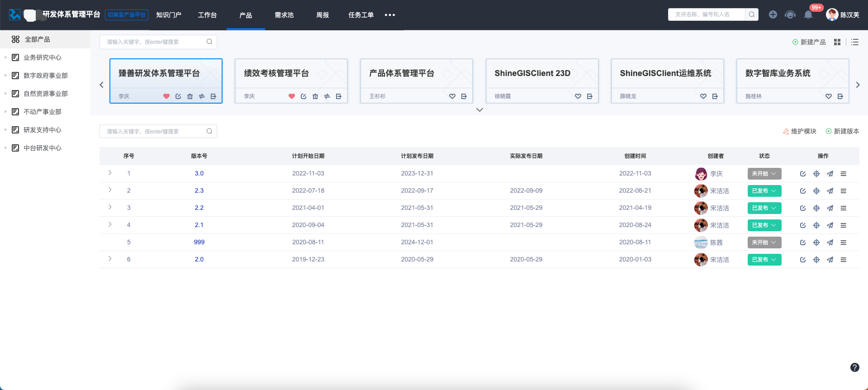868x390 pixels.
Task: Open 周报 tab
Action: 323,15
